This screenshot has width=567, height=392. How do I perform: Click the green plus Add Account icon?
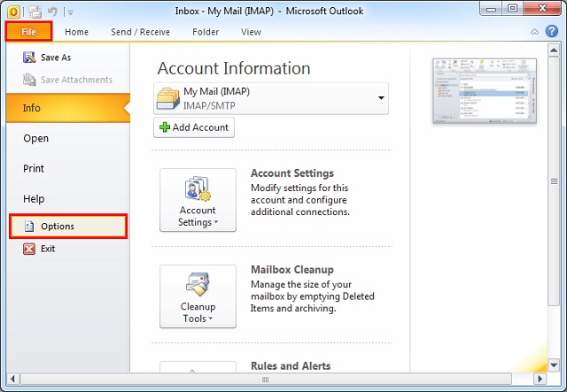(x=164, y=127)
